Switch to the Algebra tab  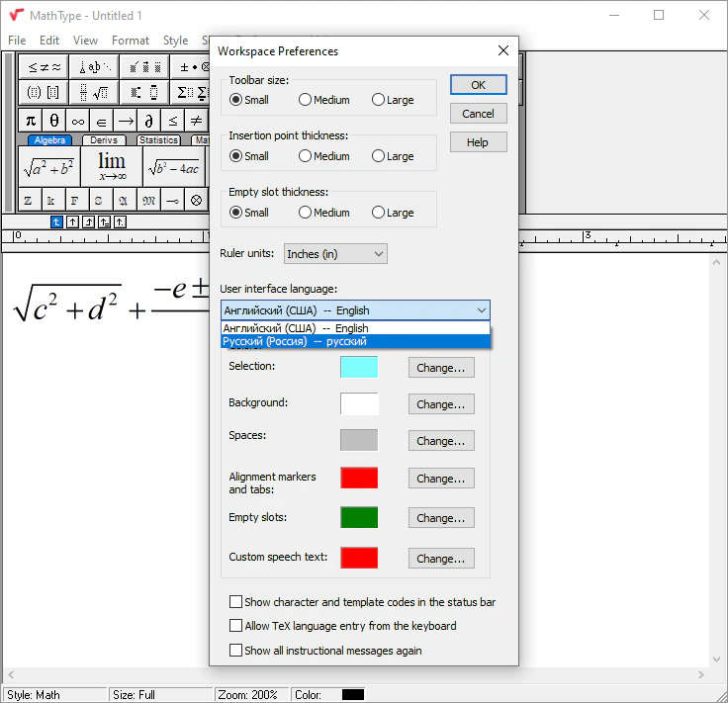click(x=49, y=140)
